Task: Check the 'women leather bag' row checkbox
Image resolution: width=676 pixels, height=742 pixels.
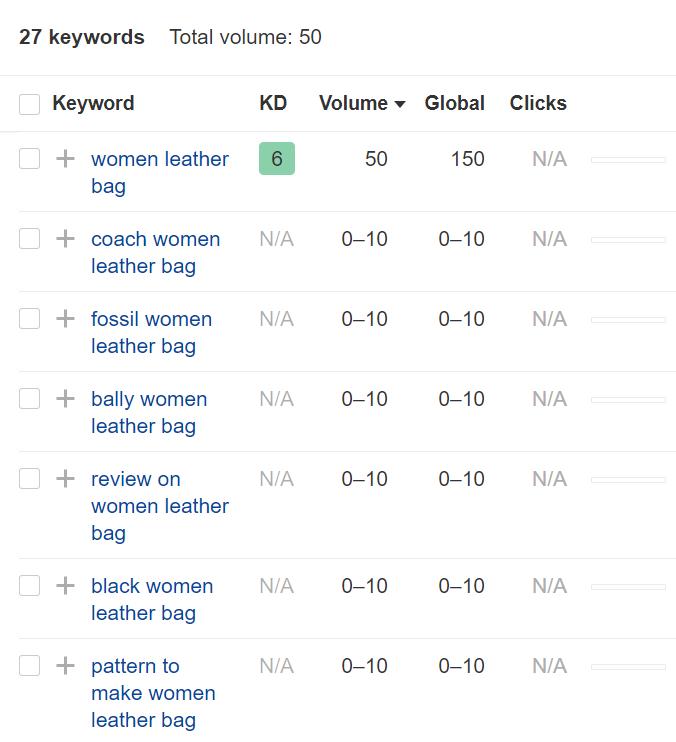Action: coord(30,159)
